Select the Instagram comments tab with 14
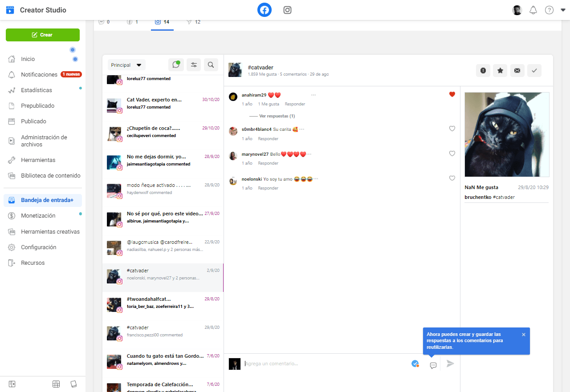This screenshot has width=570, height=392. [162, 22]
